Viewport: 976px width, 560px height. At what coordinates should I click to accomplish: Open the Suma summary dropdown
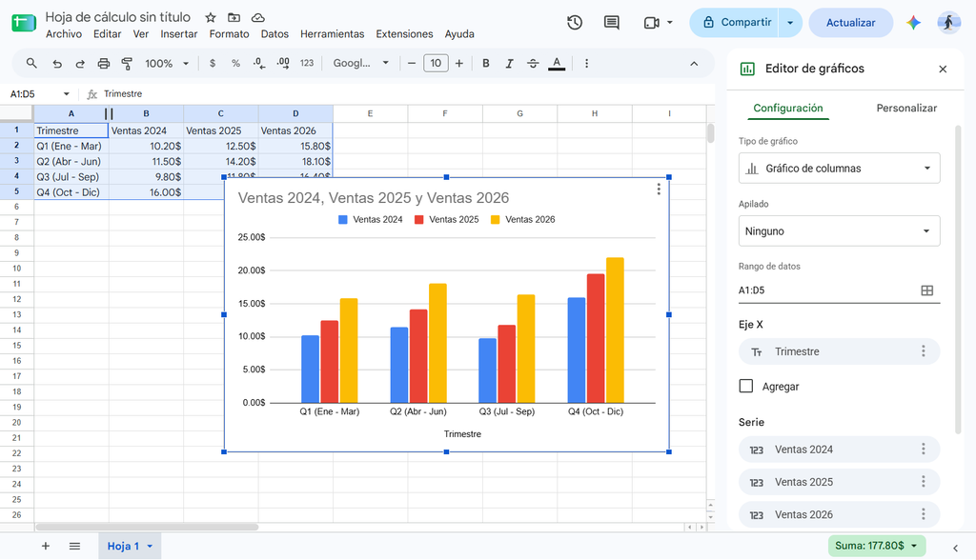[x=877, y=546]
